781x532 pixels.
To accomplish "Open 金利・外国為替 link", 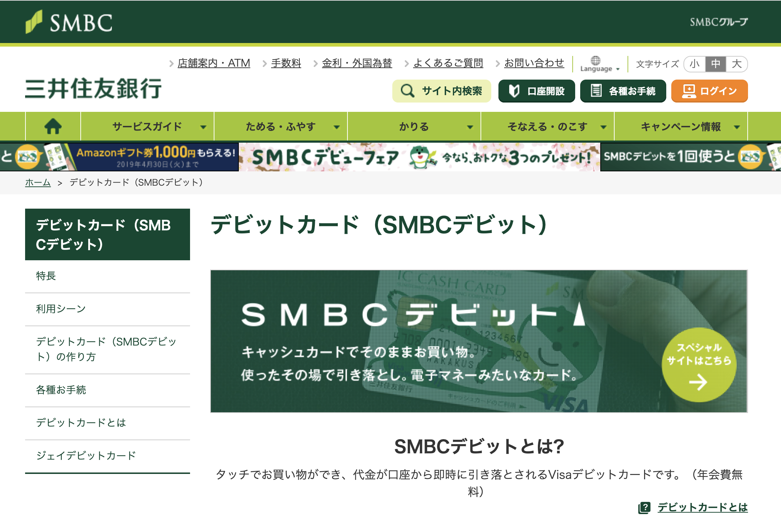I will coord(357,63).
